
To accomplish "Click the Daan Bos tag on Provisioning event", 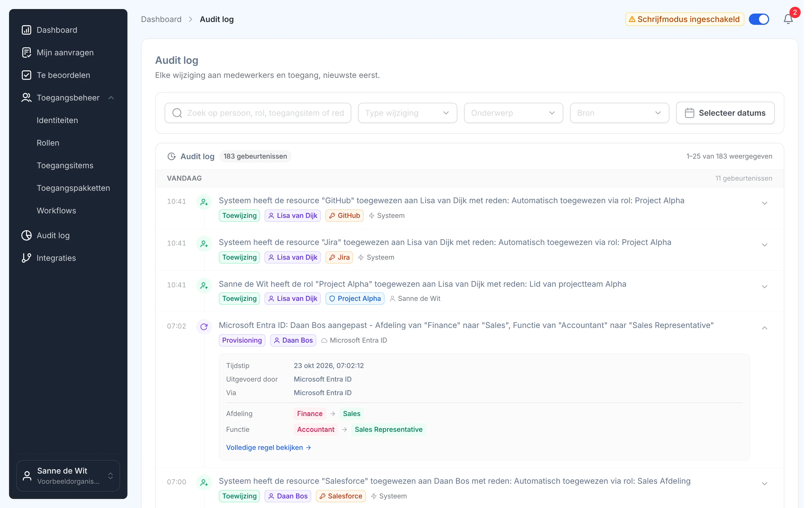I will pos(293,340).
